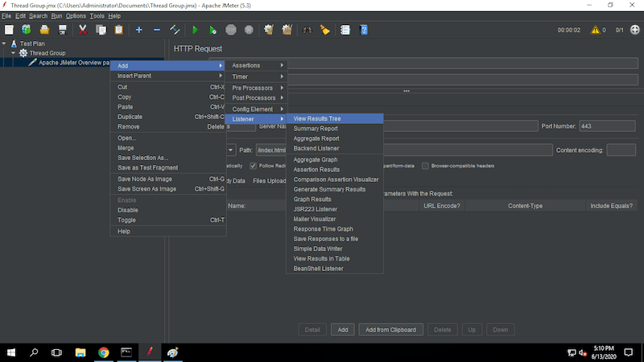Viewport: 644px width, 362px height.
Task: Expand the Pre Processors submenu
Action: click(x=256, y=88)
